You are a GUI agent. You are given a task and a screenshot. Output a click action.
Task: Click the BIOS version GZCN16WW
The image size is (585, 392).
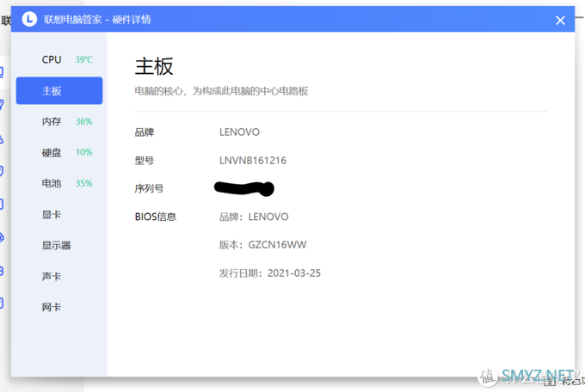click(277, 245)
